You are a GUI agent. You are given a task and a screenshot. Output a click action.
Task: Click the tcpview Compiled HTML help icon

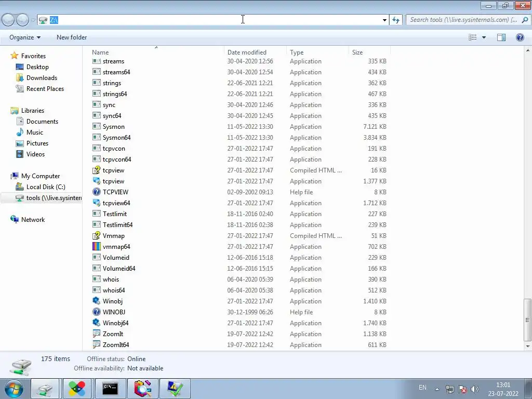click(97, 170)
